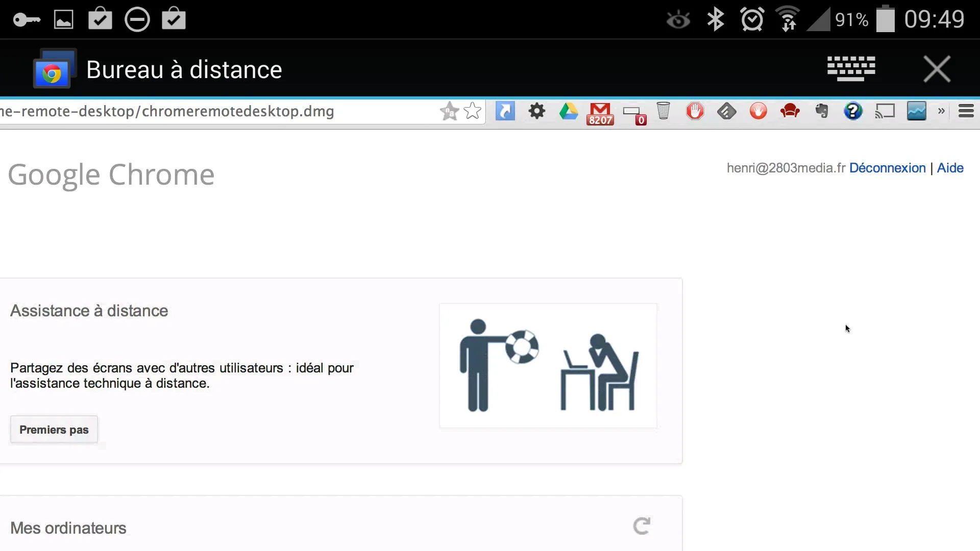This screenshot has height=551, width=980.
Task: Click the star badge icon in address bar
Action: click(450, 111)
